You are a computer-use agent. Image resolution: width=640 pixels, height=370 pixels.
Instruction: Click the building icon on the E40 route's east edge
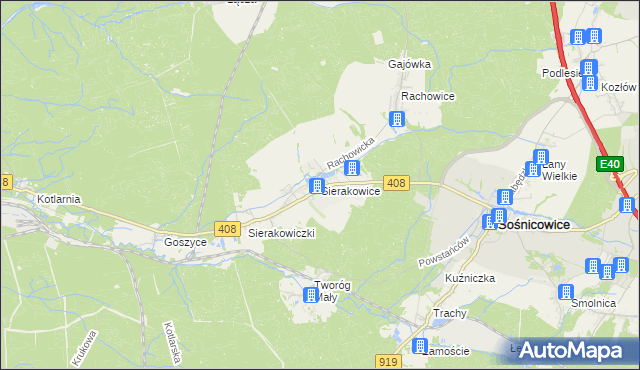627,205
